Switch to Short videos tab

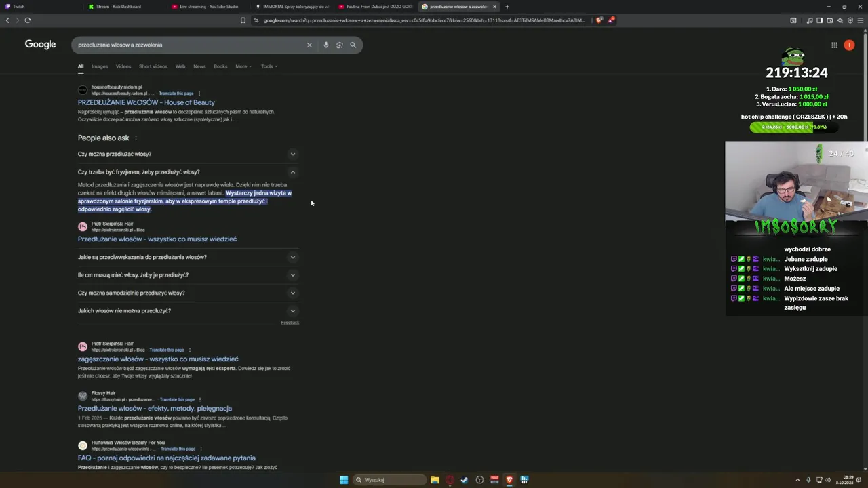coord(153,66)
